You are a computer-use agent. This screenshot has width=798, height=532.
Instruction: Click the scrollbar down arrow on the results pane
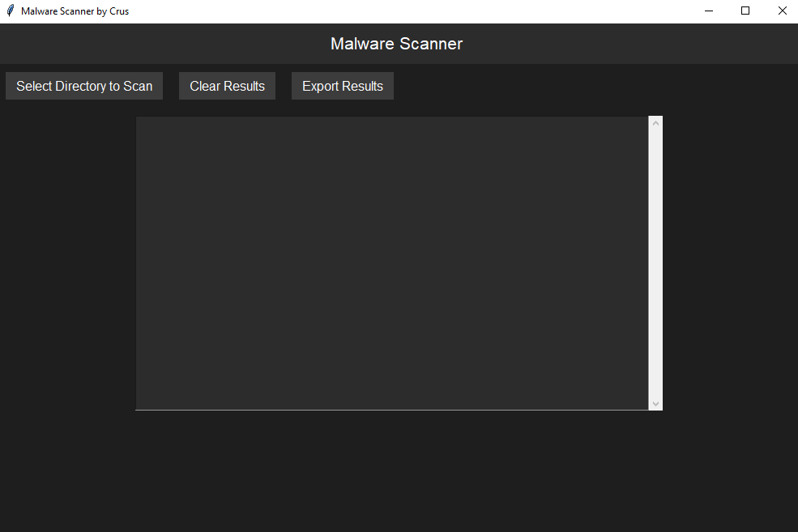tap(655, 403)
